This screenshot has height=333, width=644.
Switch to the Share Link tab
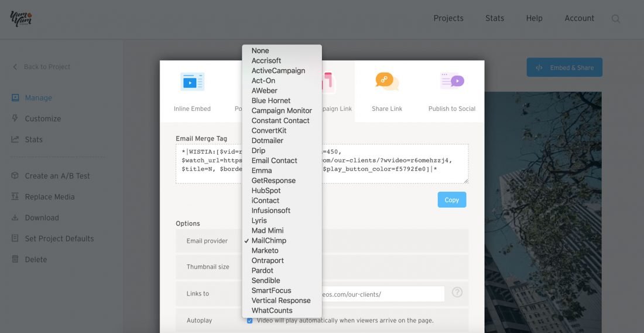click(x=387, y=91)
